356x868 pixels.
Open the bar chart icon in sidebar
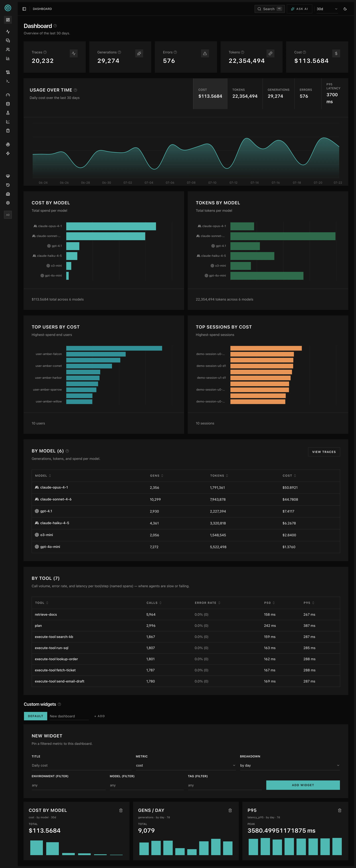pyautogui.click(x=8, y=58)
